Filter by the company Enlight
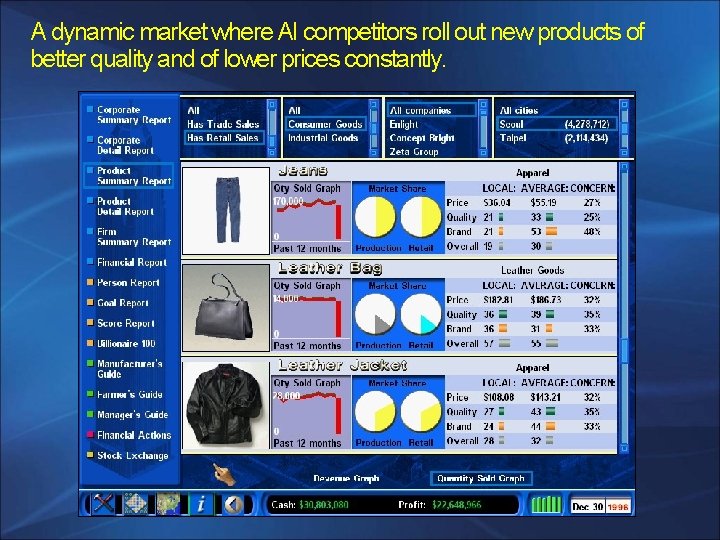 (404, 124)
